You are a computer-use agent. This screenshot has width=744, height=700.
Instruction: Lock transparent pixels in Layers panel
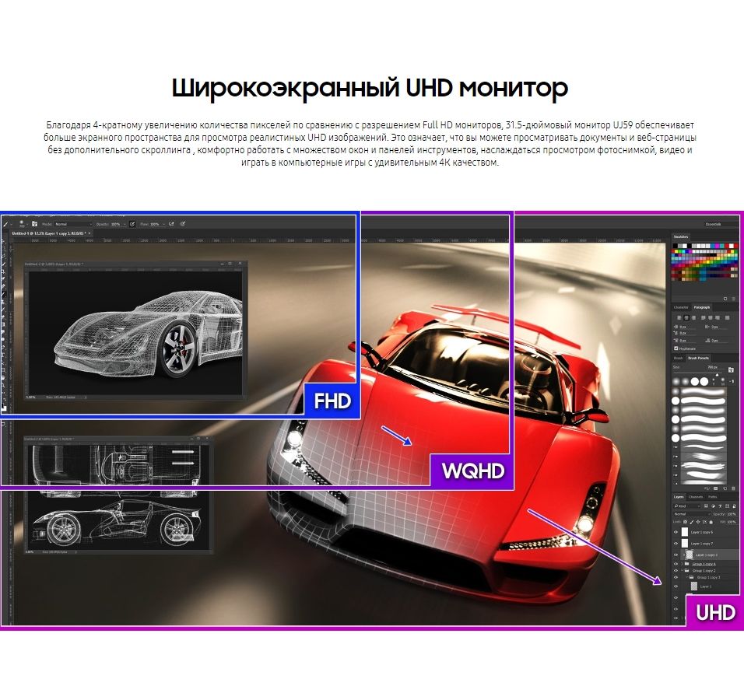click(x=685, y=522)
